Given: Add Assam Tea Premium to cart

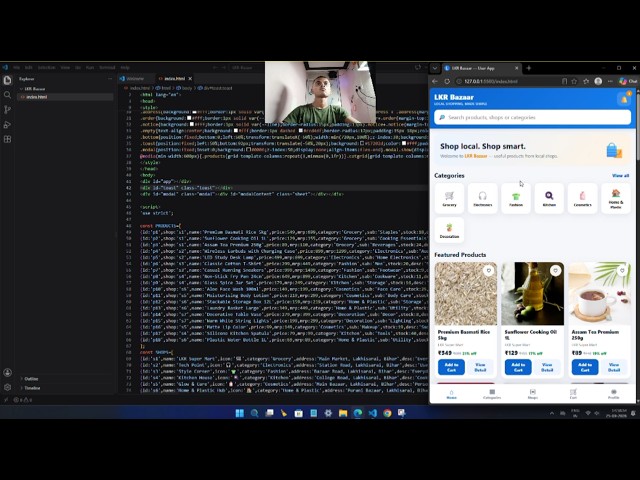Looking at the screenshot, I should coord(585,367).
